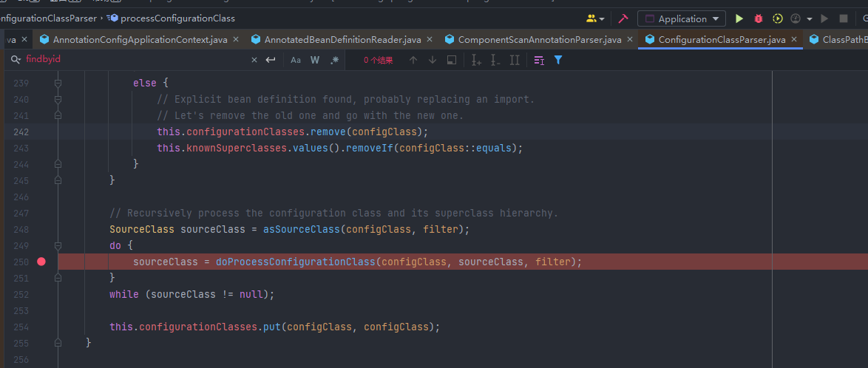Unselect occurrence icon in find bar
Viewport: 868px width, 368px height.
coord(495,60)
